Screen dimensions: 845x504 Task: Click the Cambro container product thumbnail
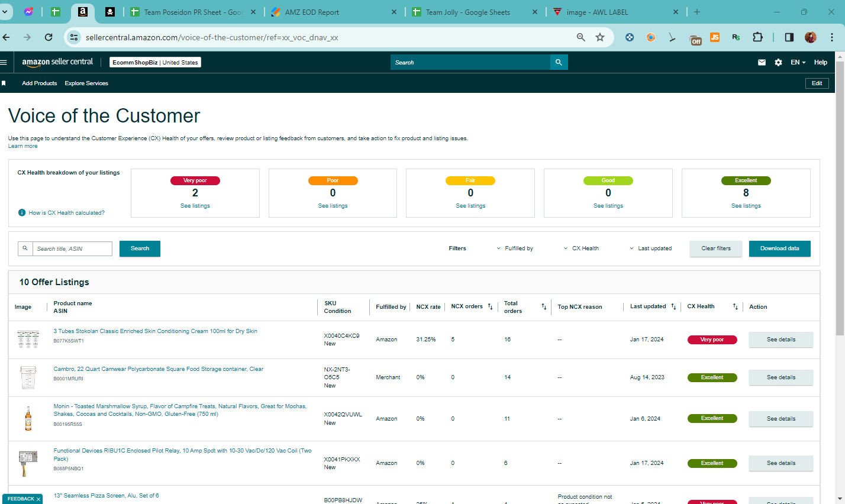click(x=28, y=377)
